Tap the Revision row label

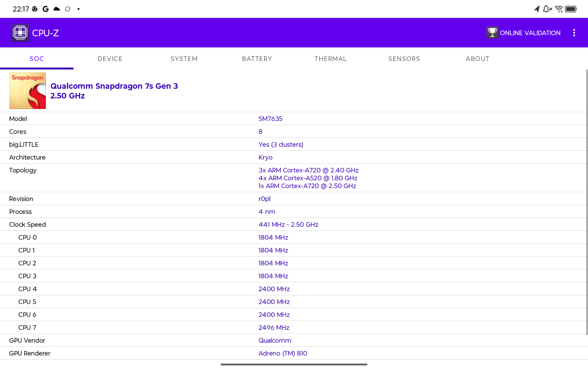tap(21, 199)
